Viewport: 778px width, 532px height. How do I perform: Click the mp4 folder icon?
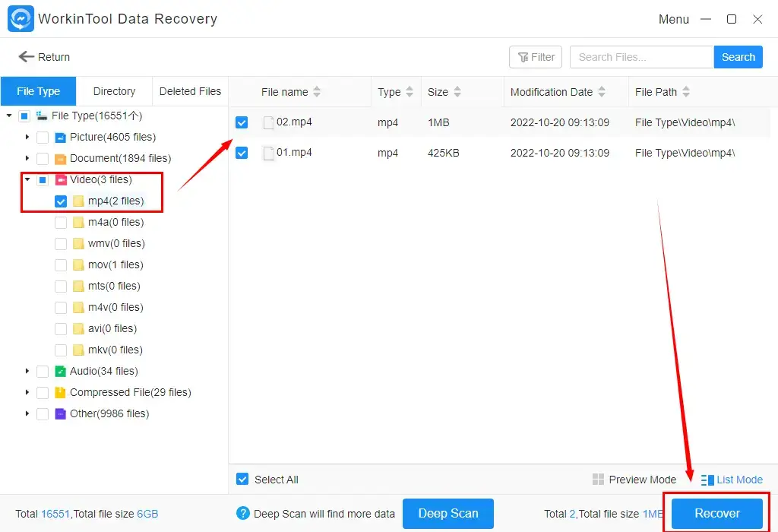78,201
